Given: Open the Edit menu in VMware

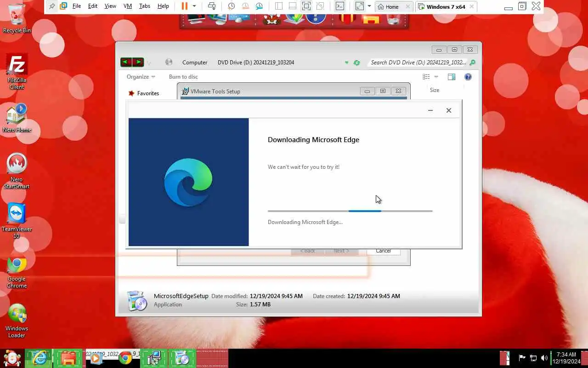Looking at the screenshot, I should point(93,6).
